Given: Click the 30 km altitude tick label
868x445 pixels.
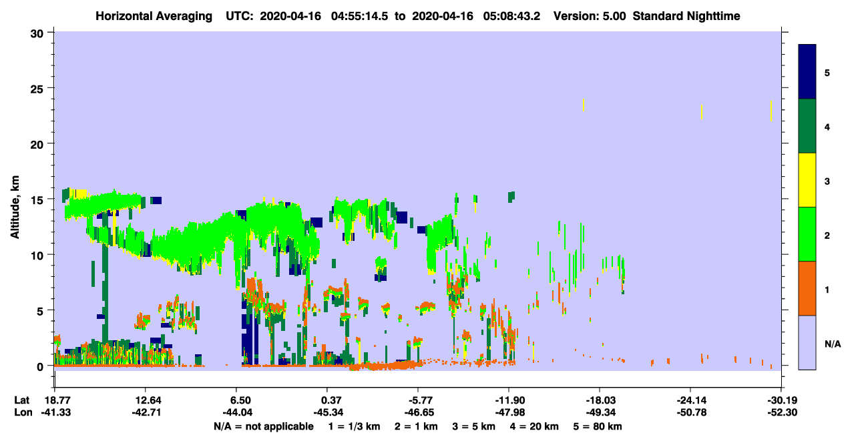Looking at the screenshot, I should [39, 33].
